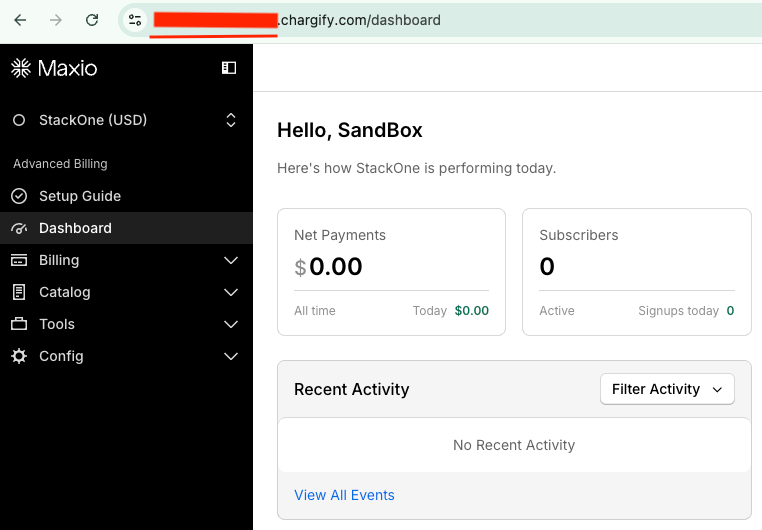Click the Tools briefcase icon
762x530 pixels.
(19, 324)
